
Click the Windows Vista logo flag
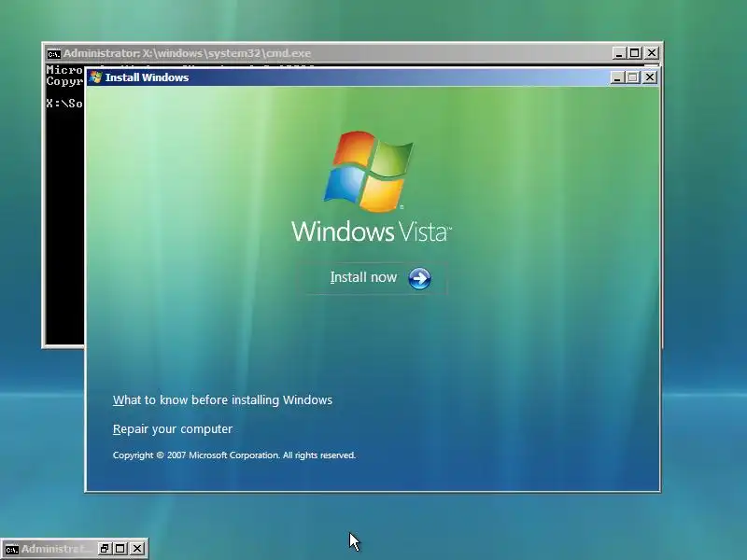(x=369, y=172)
